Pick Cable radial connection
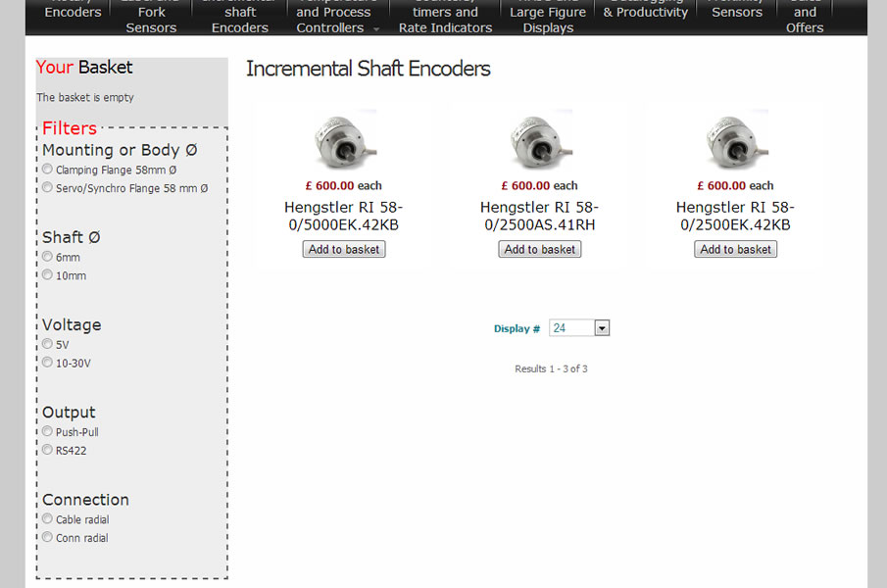This screenshot has width=887, height=588. pos(47,519)
